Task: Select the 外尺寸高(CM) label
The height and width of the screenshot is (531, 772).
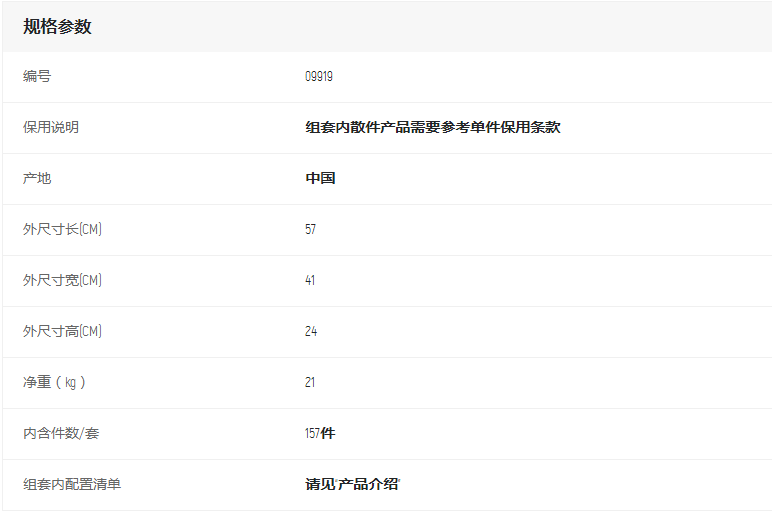Action: point(62,331)
